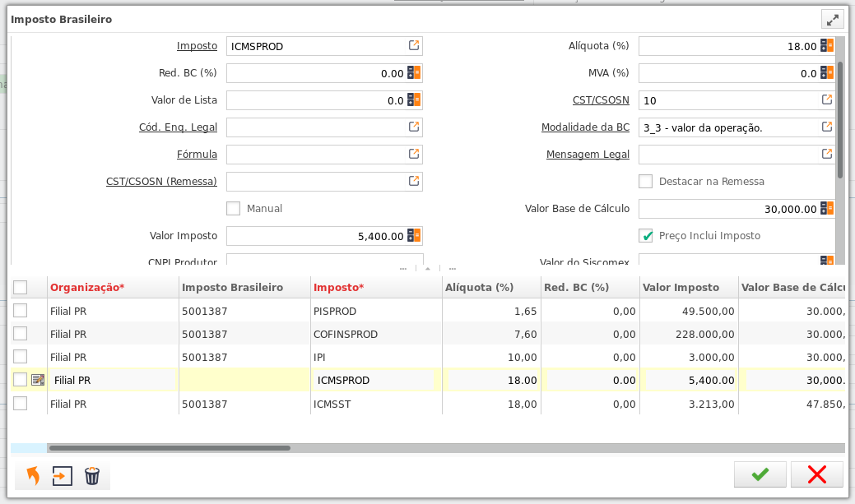855x504 pixels.
Task: Open the CST/CSOSN lookup selector
Action: point(826,100)
